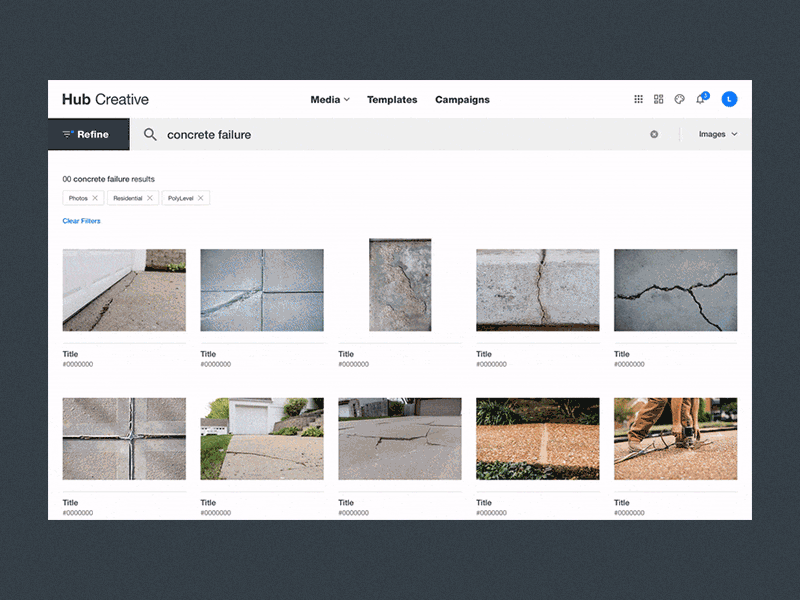Clear the search with the circled X icon
The width and height of the screenshot is (800, 600).
click(655, 134)
